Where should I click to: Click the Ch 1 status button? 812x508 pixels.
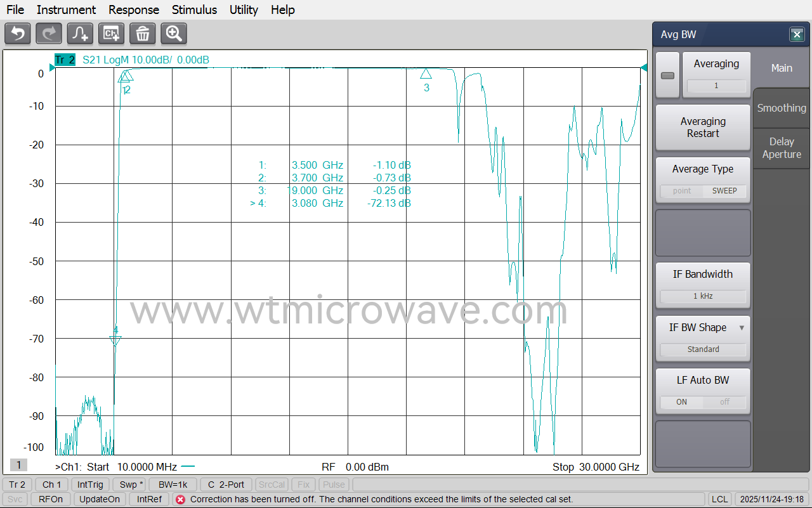(x=52, y=485)
